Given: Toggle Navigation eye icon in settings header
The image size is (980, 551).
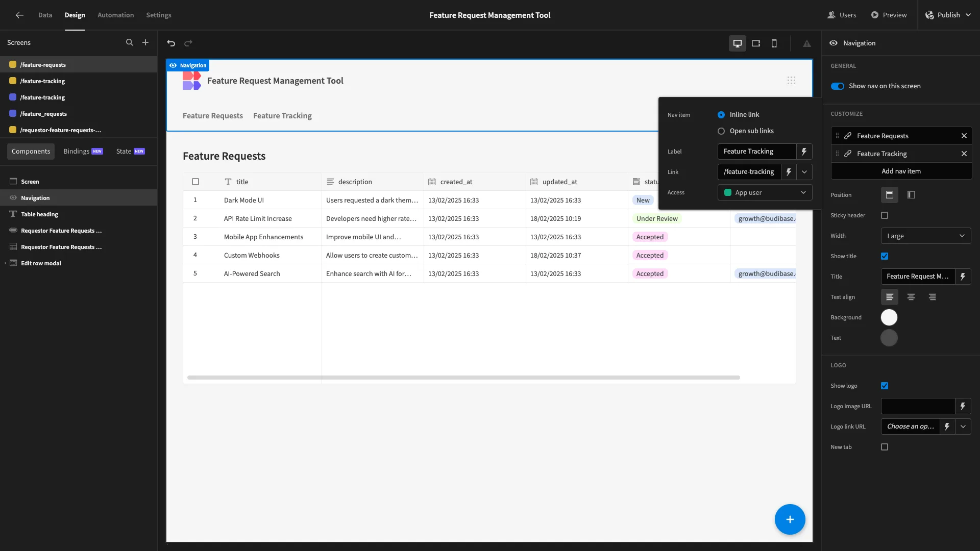Looking at the screenshot, I should point(834,43).
